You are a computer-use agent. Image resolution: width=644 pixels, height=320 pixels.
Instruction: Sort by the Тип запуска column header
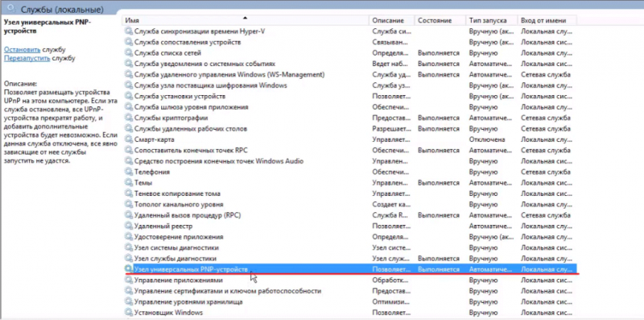(491, 20)
